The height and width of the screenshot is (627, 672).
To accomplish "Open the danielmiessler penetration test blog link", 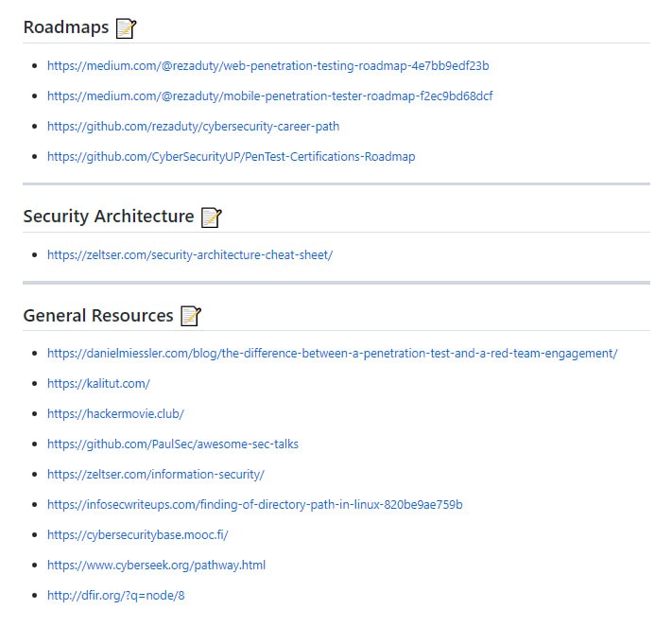I will click(x=332, y=354).
